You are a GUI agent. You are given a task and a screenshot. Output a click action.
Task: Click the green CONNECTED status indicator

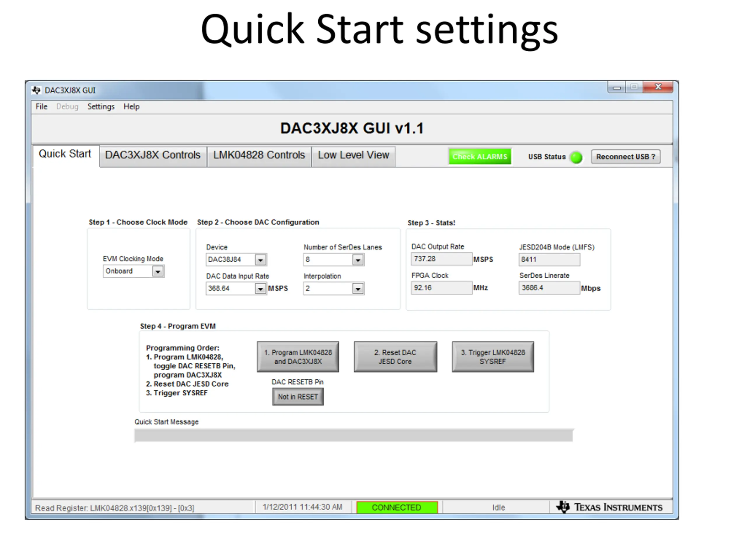[397, 507]
